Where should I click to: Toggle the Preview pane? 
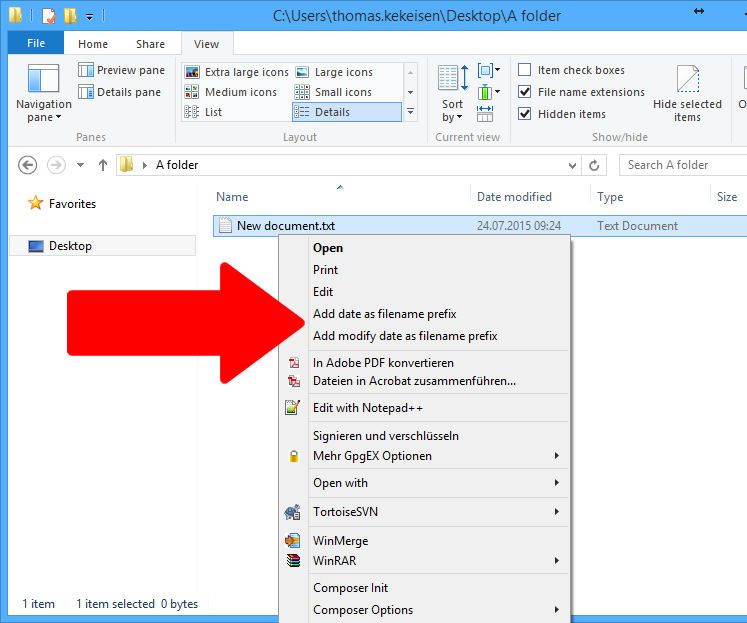[121, 70]
